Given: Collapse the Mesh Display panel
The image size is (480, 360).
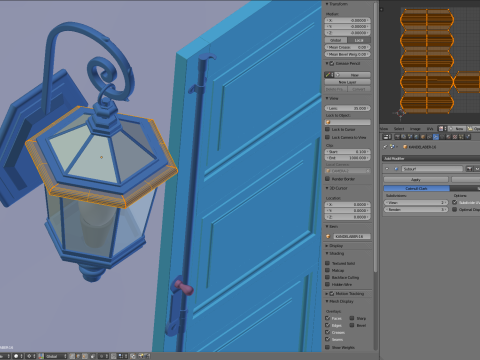Looking at the screenshot, I should coord(327,301).
